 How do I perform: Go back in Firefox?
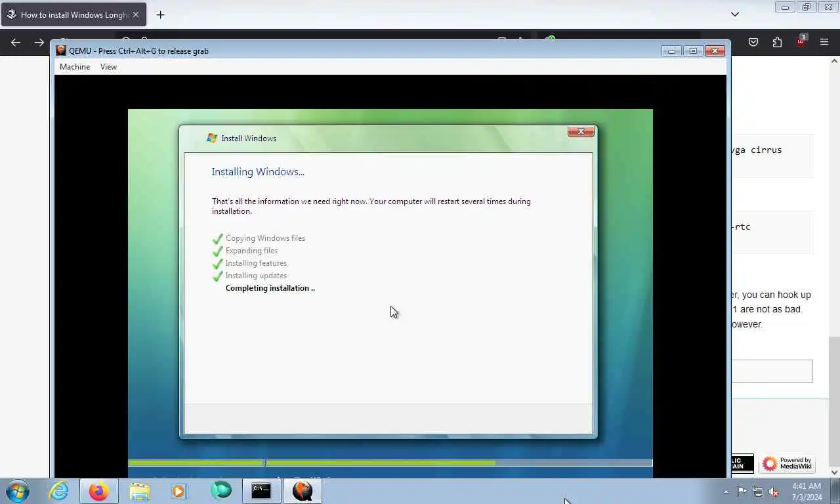pos(16,42)
